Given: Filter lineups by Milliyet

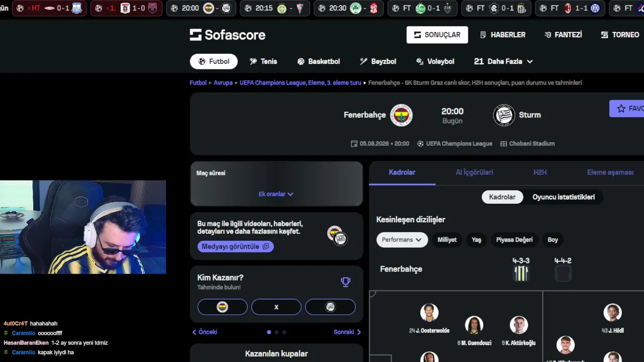Looking at the screenshot, I should (x=447, y=240).
